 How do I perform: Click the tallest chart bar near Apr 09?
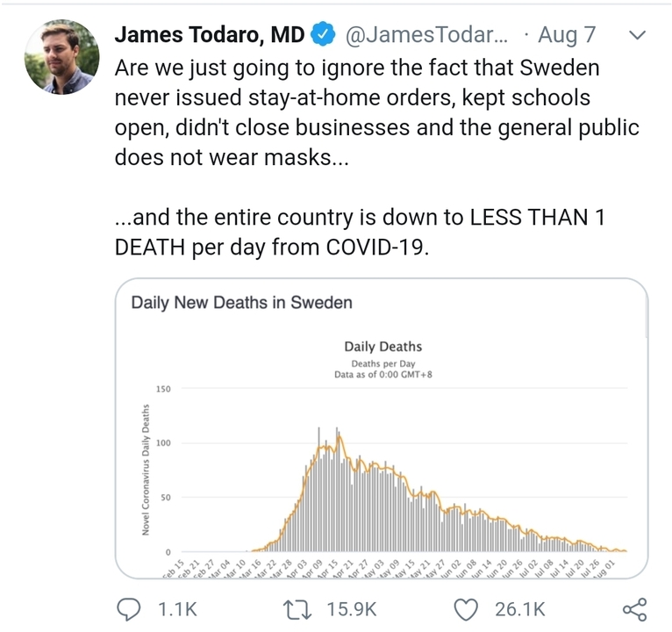pos(318,489)
